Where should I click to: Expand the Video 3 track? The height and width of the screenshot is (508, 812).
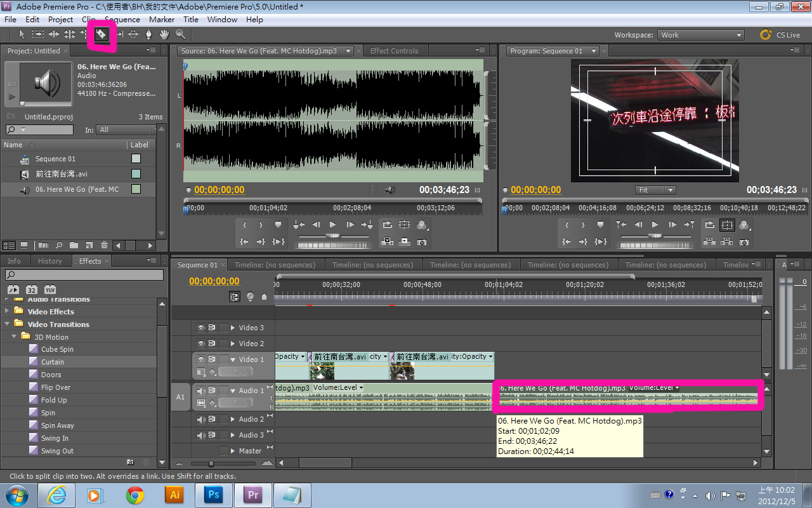233,328
